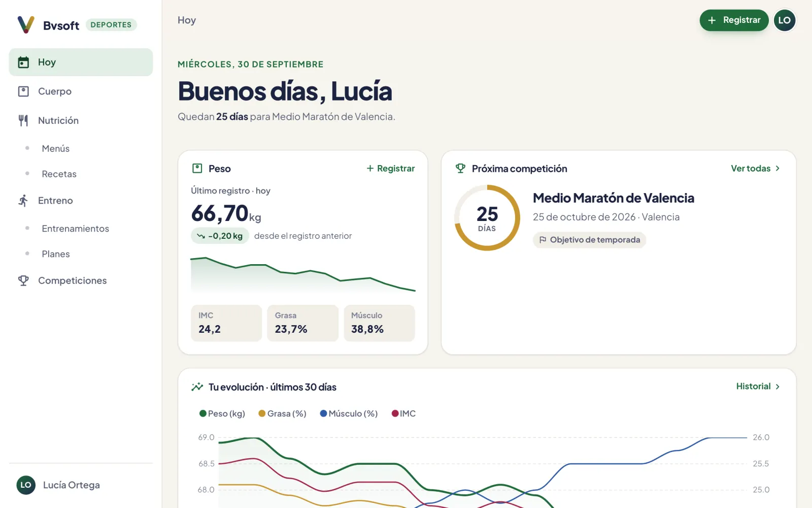Click the LO avatar beside Lucía Ortega
The height and width of the screenshot is (508, 812).
[26, 485]
